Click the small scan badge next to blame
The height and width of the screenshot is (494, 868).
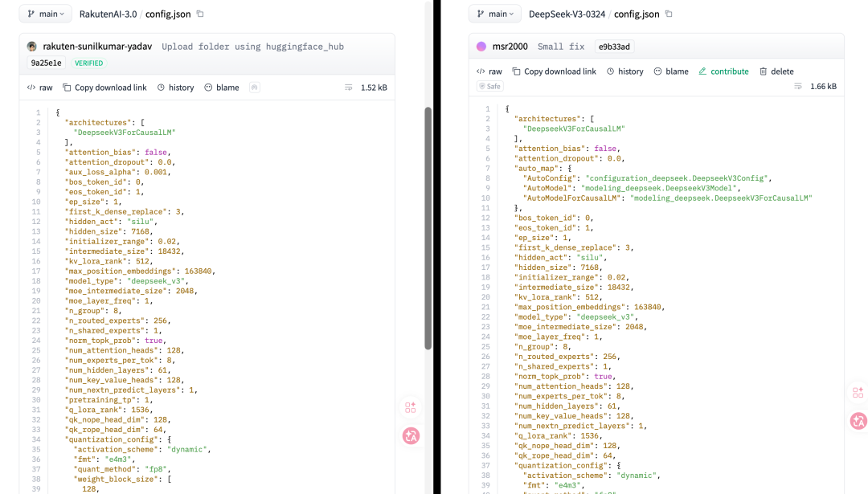[255, 88]
